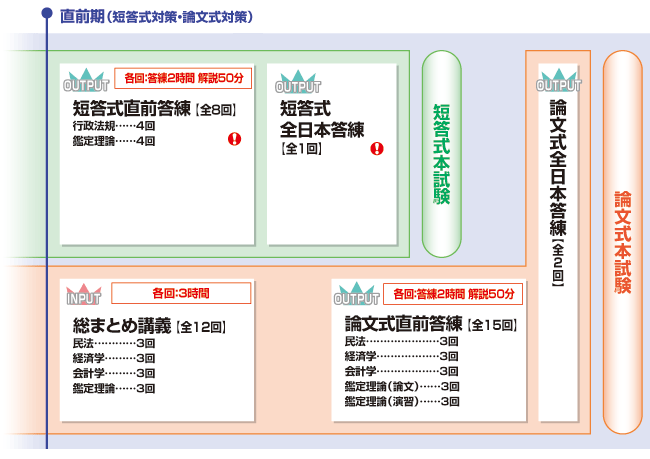Screen dimensions: 650x459
Task: Select the green 短答式本試験 pill
Action: tap(441, 154)
